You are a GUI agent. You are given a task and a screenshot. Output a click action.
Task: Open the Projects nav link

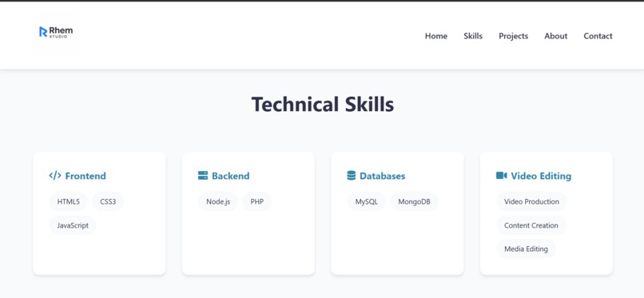(514, 36)
